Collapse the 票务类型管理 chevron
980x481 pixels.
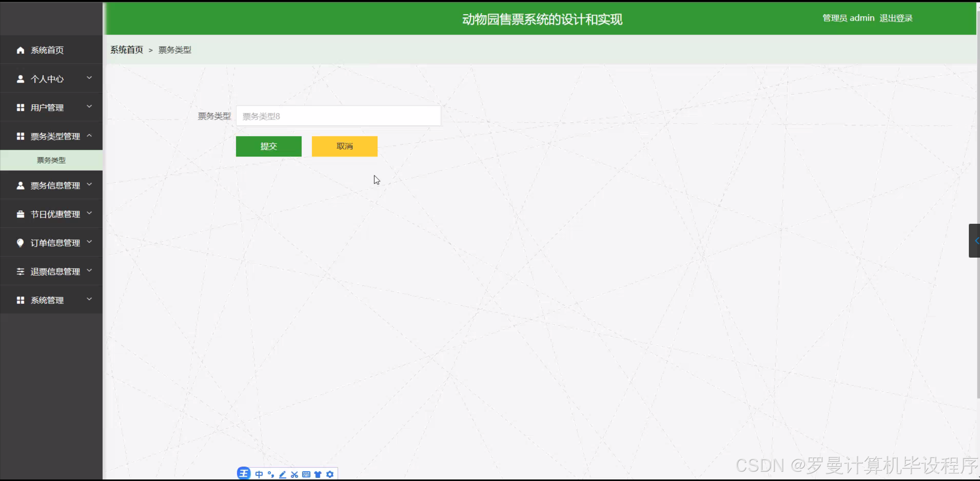(89, 135)
